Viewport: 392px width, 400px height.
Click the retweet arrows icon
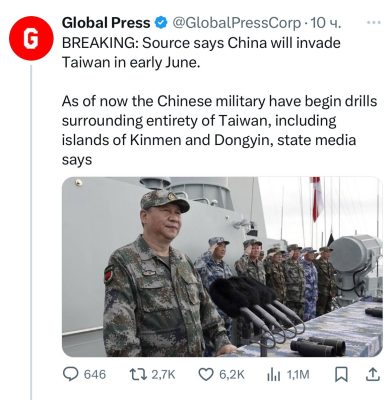pos(138,374)
